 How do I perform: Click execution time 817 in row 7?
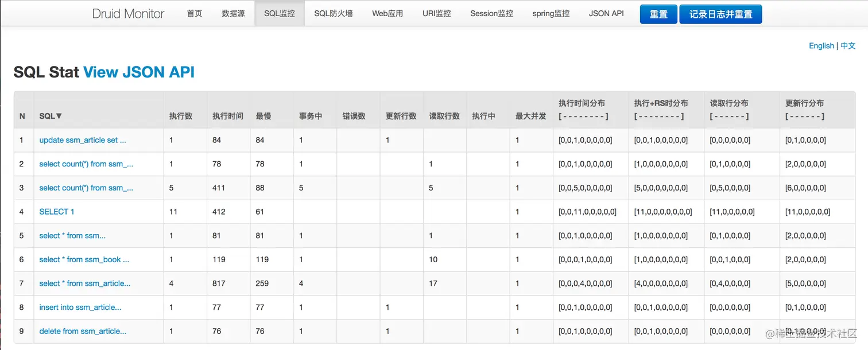pos(219,283)
